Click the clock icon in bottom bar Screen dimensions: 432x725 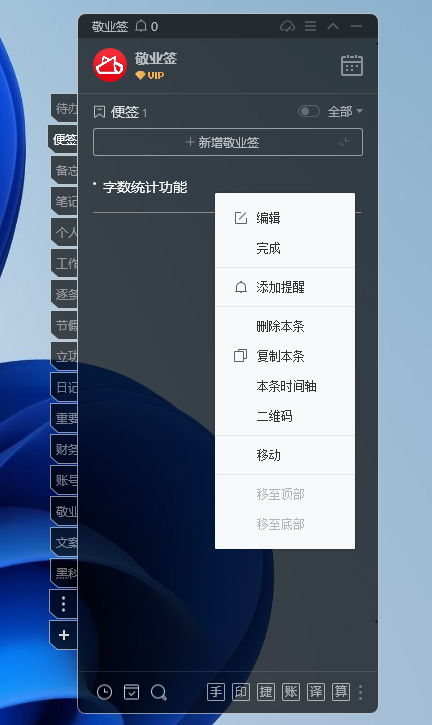(105, 692)
